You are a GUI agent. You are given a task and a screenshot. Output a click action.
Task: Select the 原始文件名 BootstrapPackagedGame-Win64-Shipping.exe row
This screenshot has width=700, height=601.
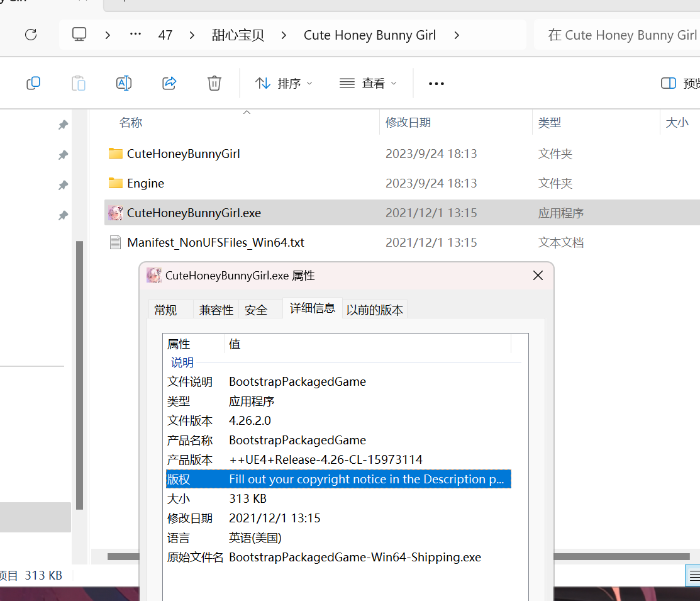click(338, 557)
